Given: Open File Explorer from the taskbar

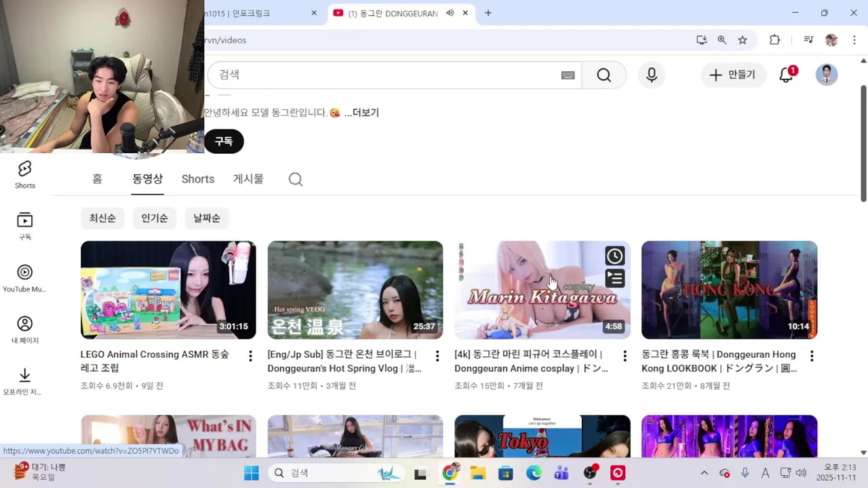Looking at the screenshot, I should click(477, 473).
